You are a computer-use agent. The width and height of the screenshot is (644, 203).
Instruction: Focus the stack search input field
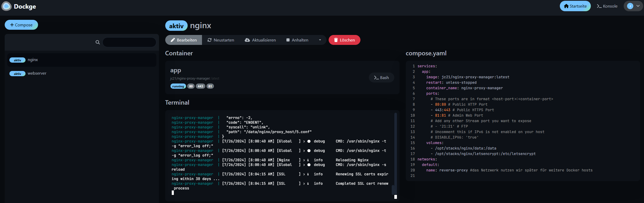pos(130,42)
